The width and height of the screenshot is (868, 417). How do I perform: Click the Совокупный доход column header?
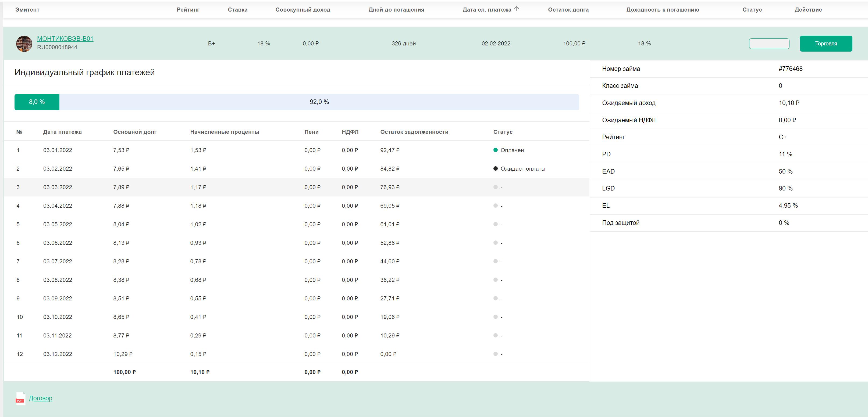pos(303,10)
